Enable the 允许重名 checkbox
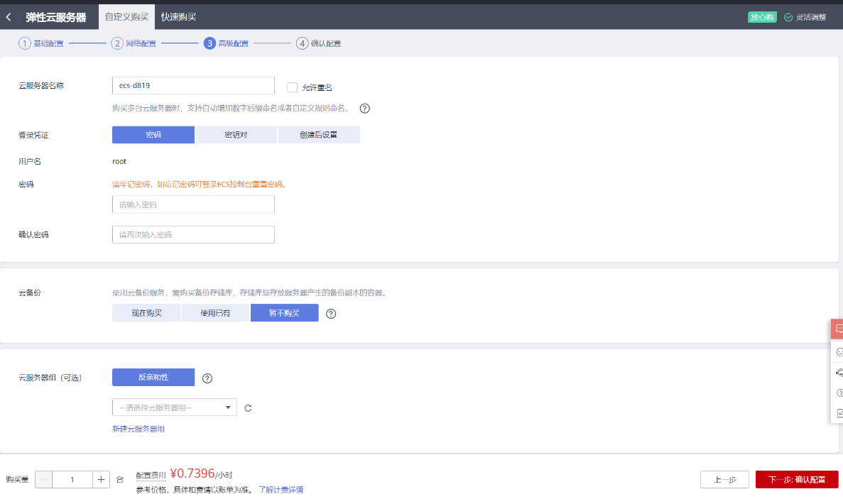This screenshot has width=843, height=504. point(292,87)
